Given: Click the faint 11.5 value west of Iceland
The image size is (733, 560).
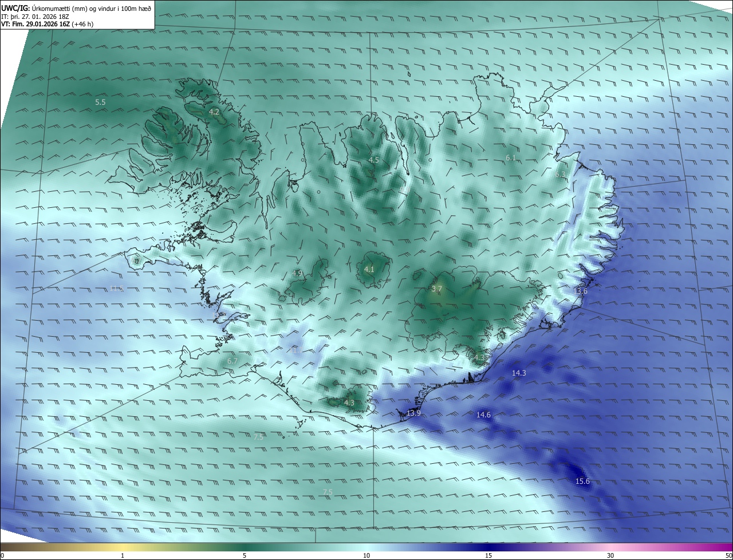Looking at the screenshot, I should pos(116,289).
